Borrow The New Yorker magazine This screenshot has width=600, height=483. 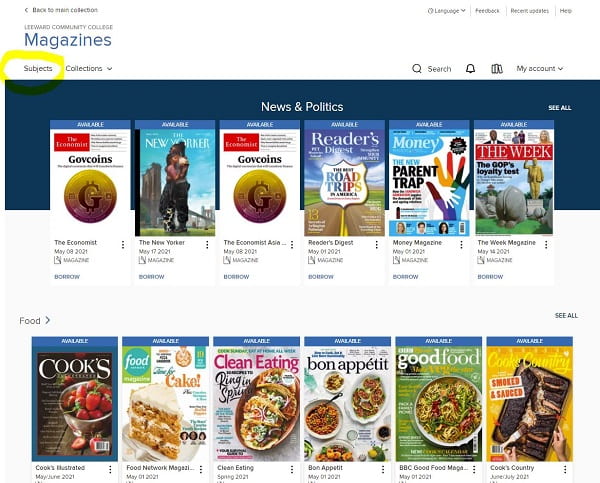tap(152, 277)
